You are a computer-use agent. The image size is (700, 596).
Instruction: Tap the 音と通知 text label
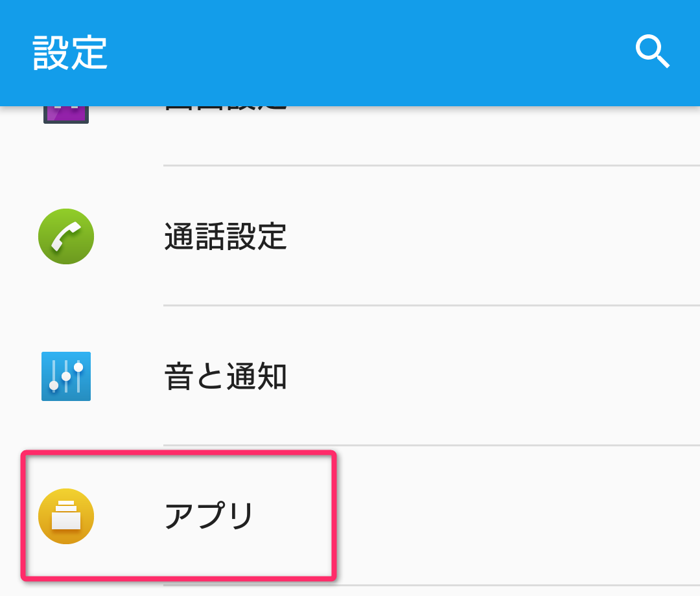224,377
